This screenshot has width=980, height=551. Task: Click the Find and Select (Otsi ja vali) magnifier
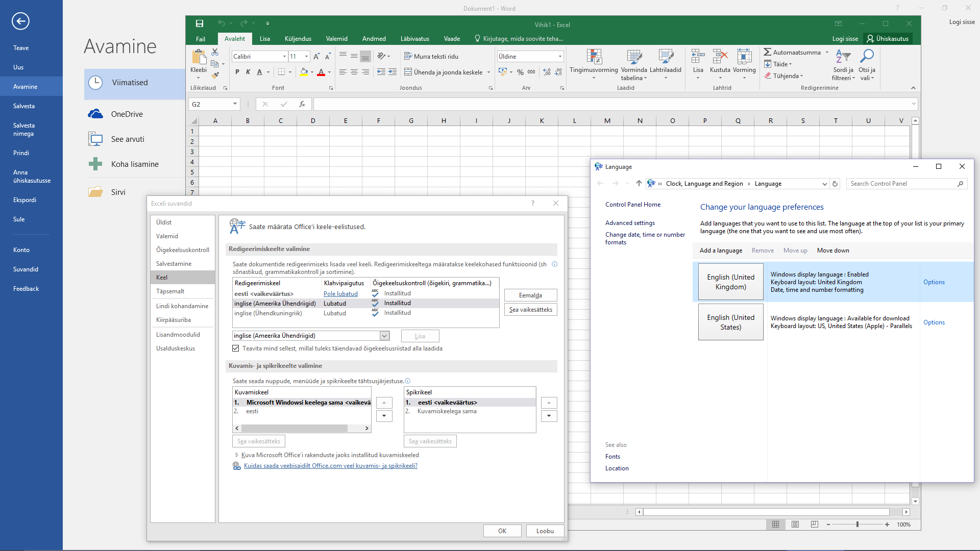click(867, 56)
